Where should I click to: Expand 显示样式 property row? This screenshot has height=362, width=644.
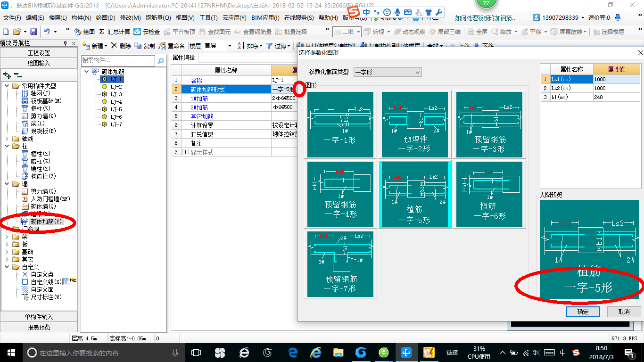[185, 152]
